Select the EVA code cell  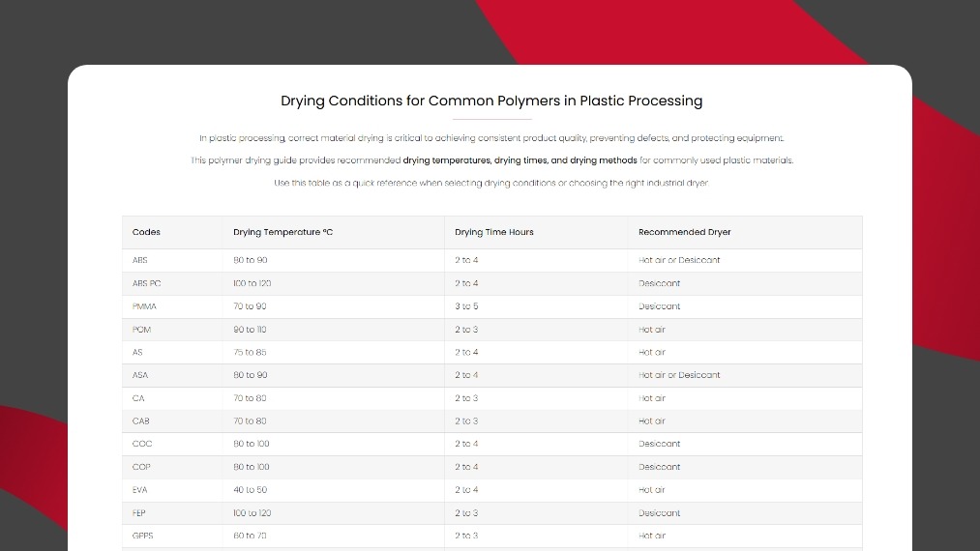pyautogui.click(x=140, y=490)
